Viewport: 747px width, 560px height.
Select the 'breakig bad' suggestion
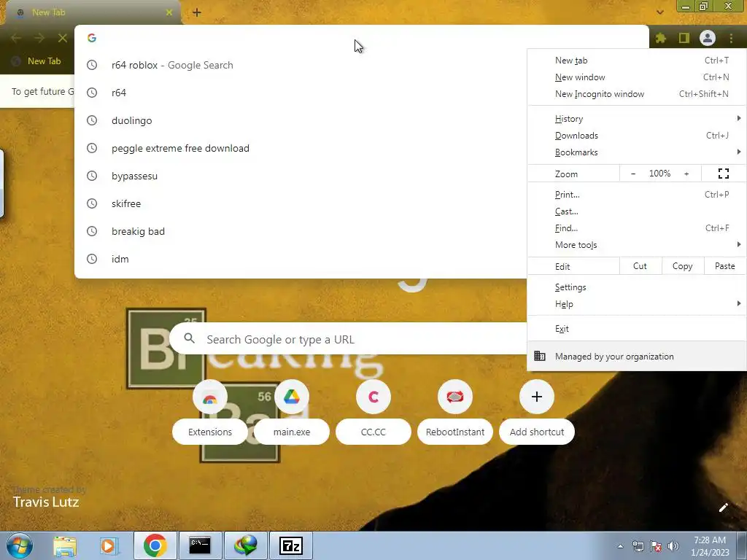[x=301, y=231]
